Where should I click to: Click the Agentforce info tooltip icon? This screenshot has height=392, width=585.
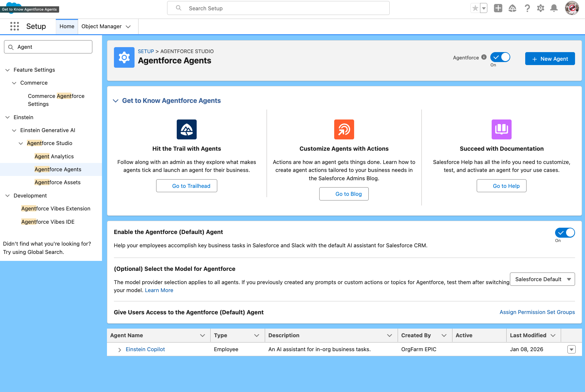(484, 57)
